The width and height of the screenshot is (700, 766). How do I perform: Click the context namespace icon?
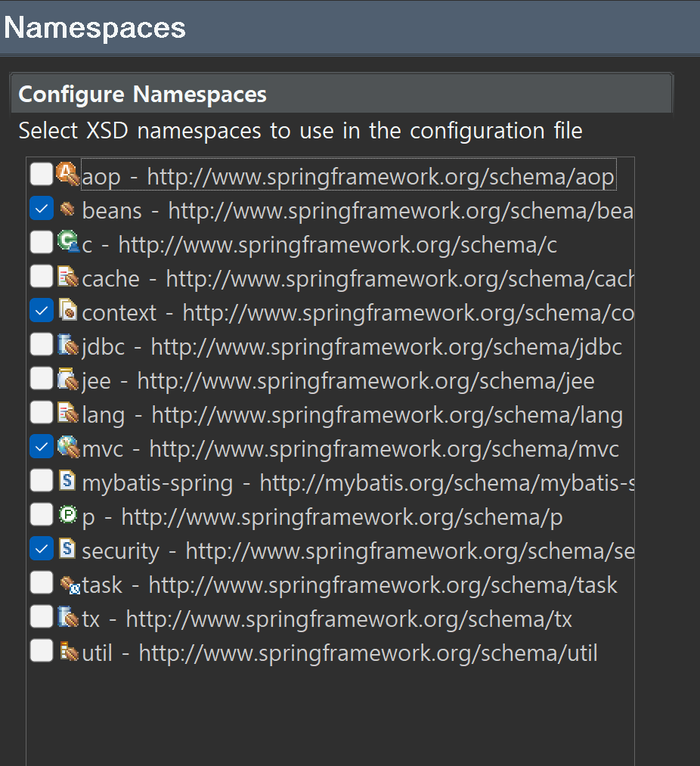pos(68,310)
